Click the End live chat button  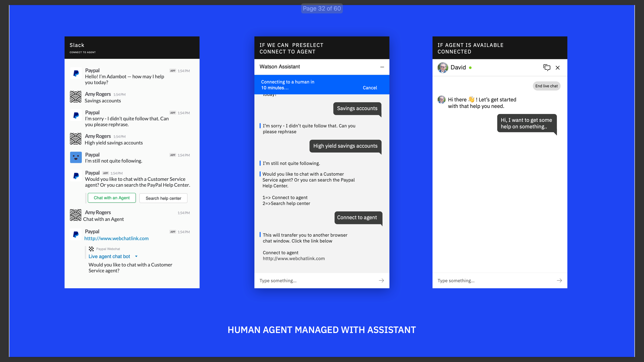tap(547, 86)
